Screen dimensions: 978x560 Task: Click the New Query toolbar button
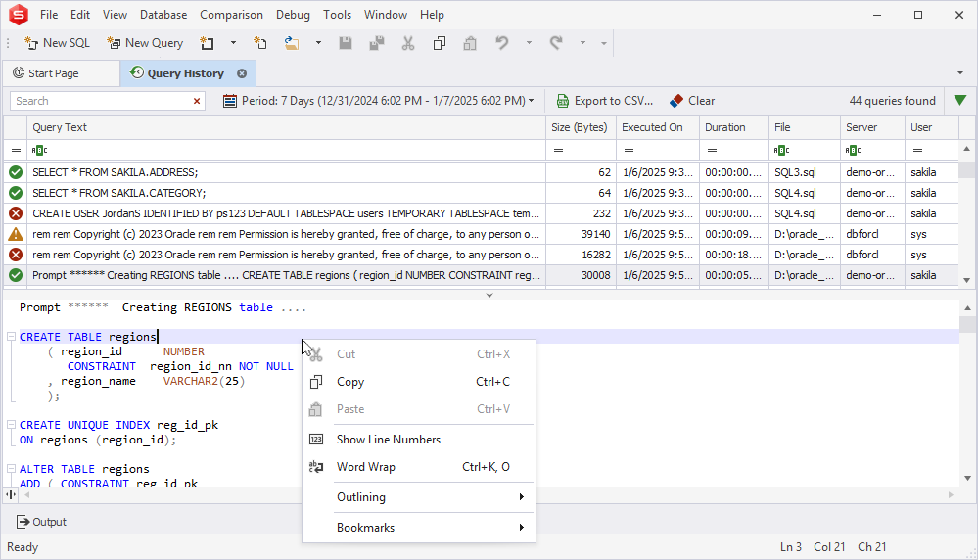(x=145, y=43)
